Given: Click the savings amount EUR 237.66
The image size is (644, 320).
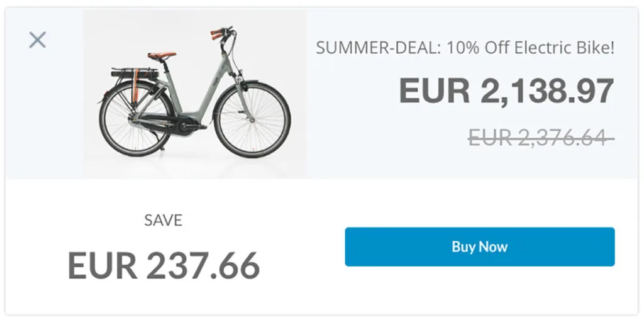Looking at the screenshot, I should [164, 265].
